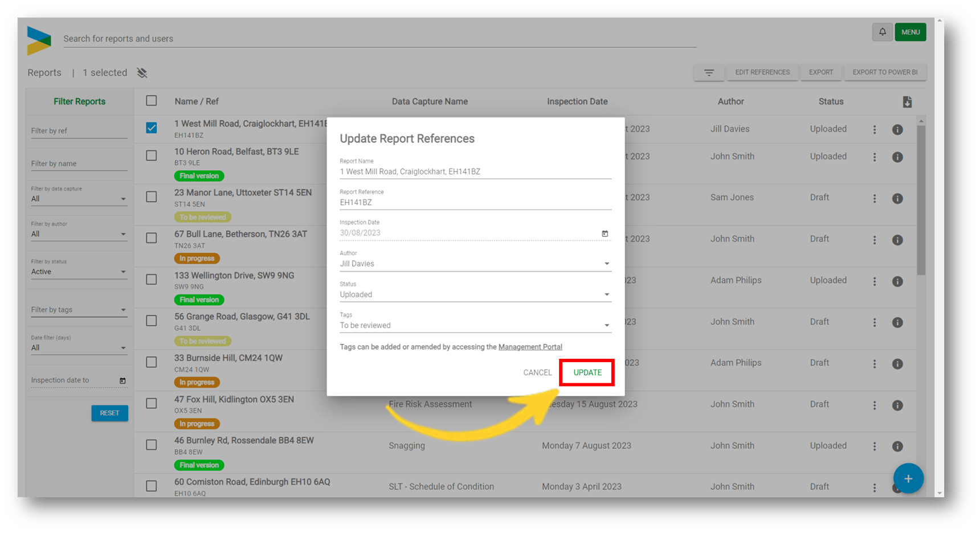Uncheck the 1 West Mill Road report checkbox
980x533 pixels.
152,128
